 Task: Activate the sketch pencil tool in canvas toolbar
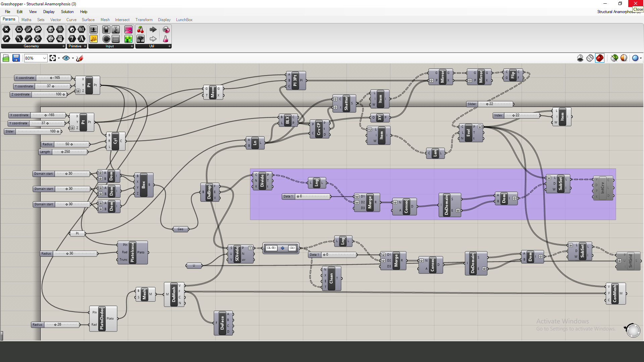pyautogui.click(x=79, y=58)
